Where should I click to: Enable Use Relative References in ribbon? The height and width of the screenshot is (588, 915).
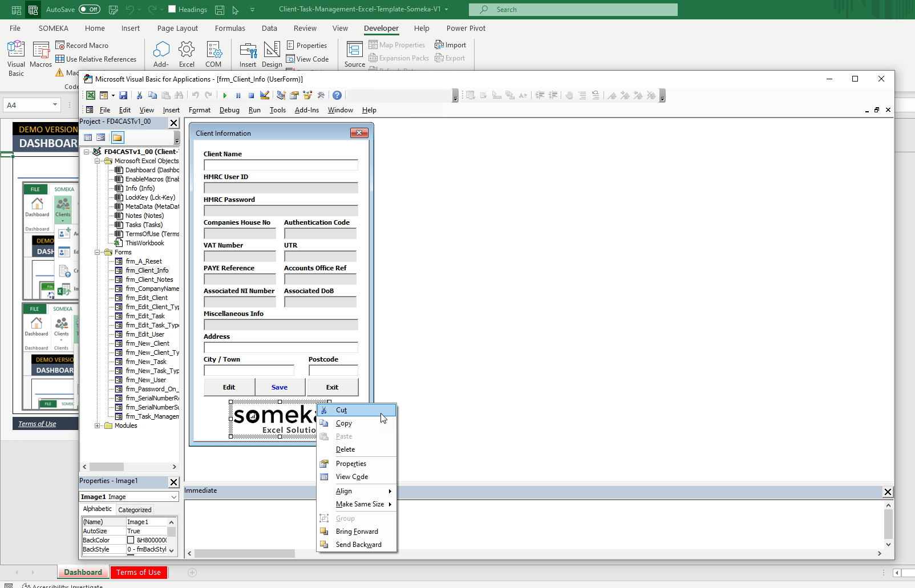point(96,59)
